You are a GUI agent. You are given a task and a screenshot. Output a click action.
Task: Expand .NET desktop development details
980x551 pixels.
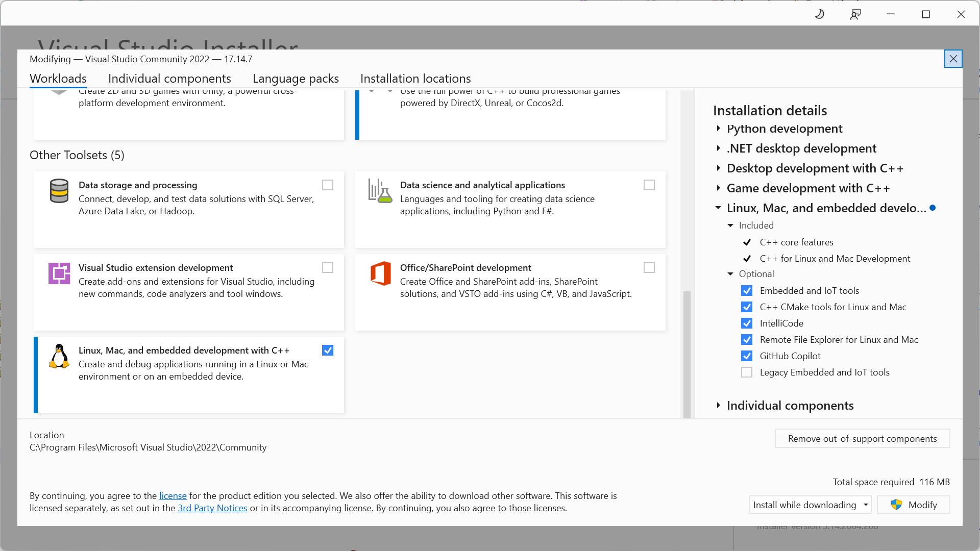point(718,148)
